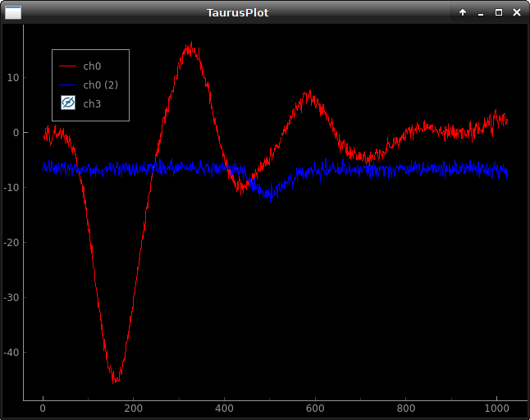The image size is (530, 420).
Task: Click the red curve's highest peak near 15
Action: click(190, 48)
